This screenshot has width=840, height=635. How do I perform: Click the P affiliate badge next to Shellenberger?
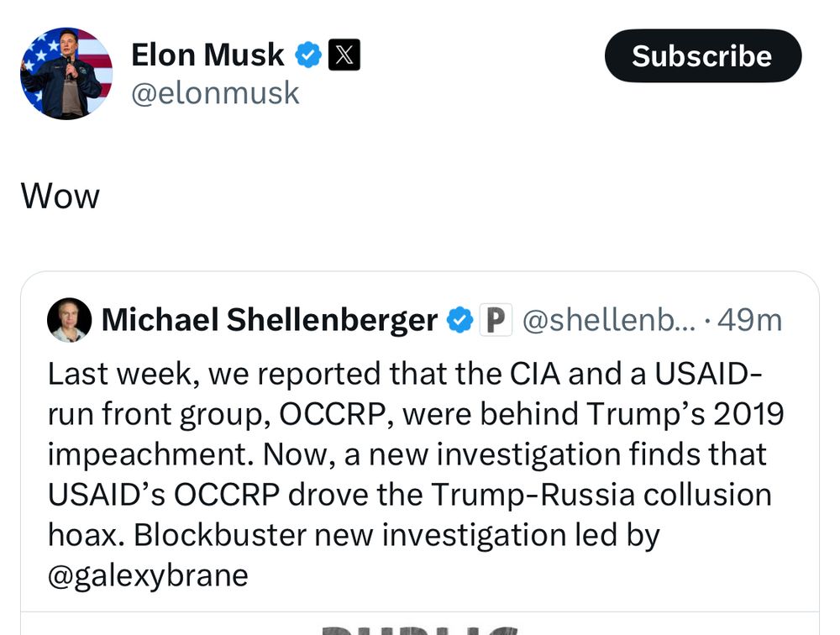(496, 319)
